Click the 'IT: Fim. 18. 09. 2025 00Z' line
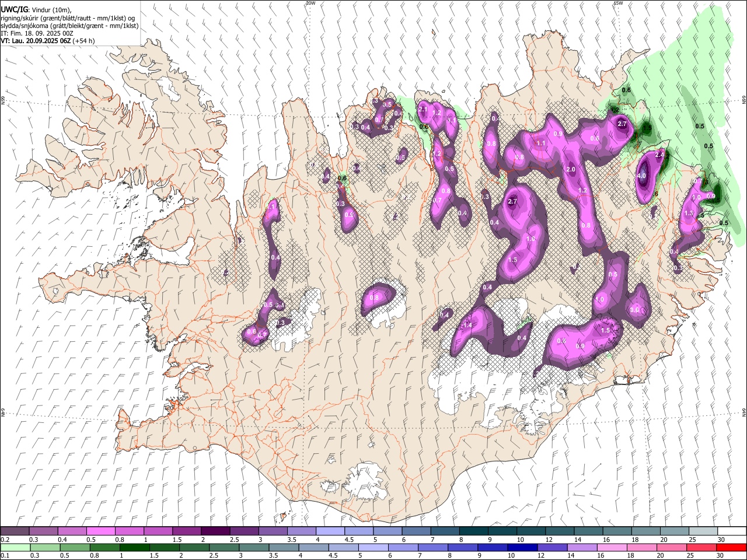This screenshot has width=747, height=560. tap(36, 33)
